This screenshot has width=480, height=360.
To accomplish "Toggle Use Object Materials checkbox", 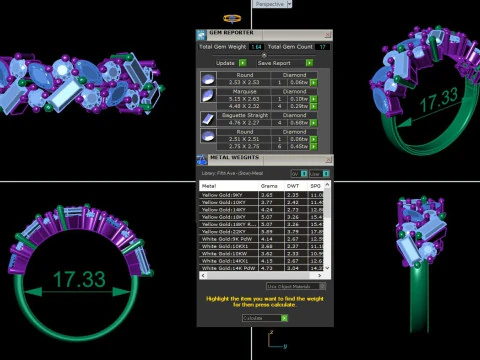I will 322,286.
